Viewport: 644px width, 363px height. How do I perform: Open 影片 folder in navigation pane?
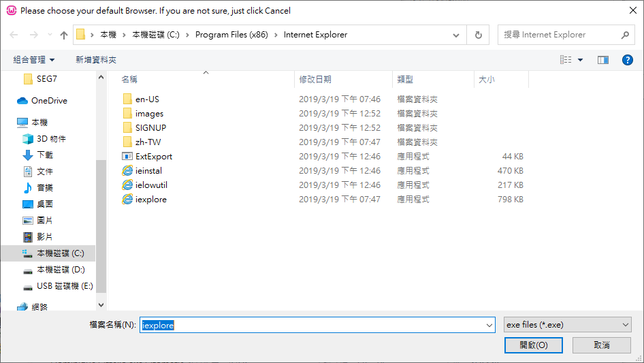(38, 237)
